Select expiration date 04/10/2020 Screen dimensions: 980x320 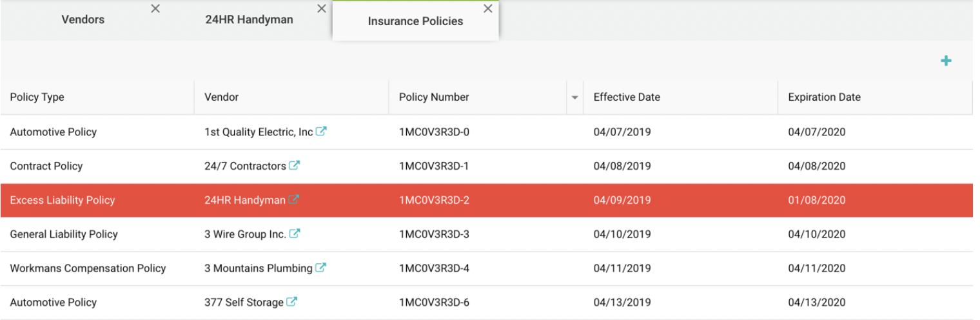tap(817, 234)
